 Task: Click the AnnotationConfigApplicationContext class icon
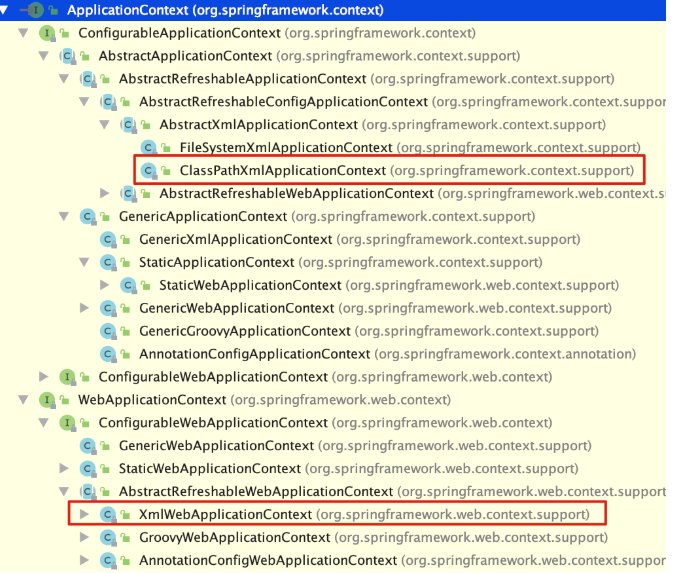click(x=108, y=354)
